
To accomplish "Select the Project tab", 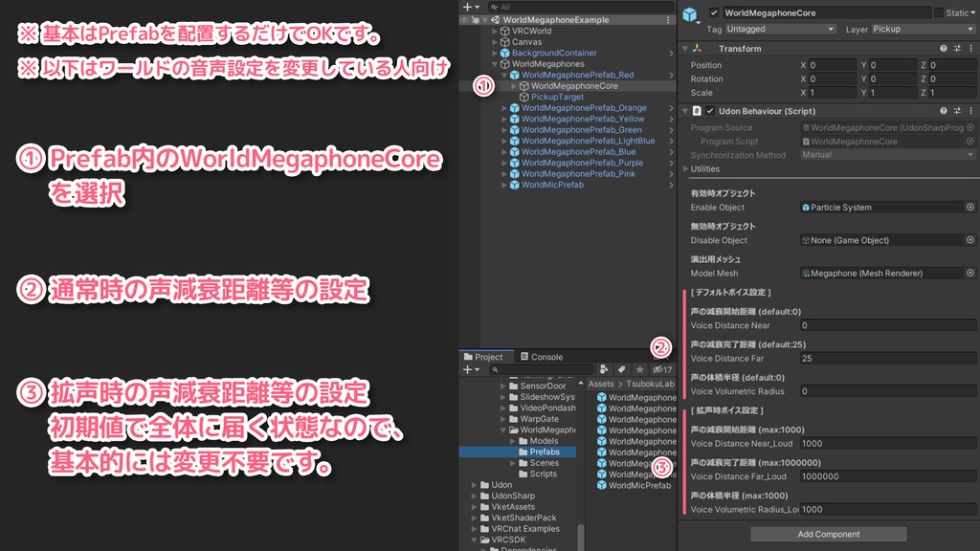I will tap(488, 357).
